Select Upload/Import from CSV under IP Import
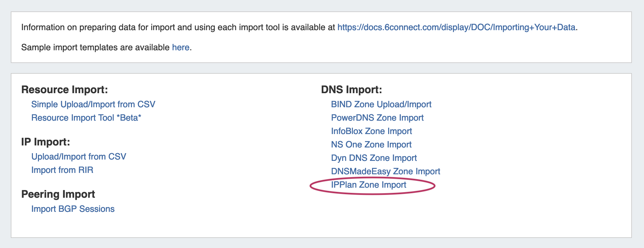This screenshot has width=644, height=248. pos(79,157)
